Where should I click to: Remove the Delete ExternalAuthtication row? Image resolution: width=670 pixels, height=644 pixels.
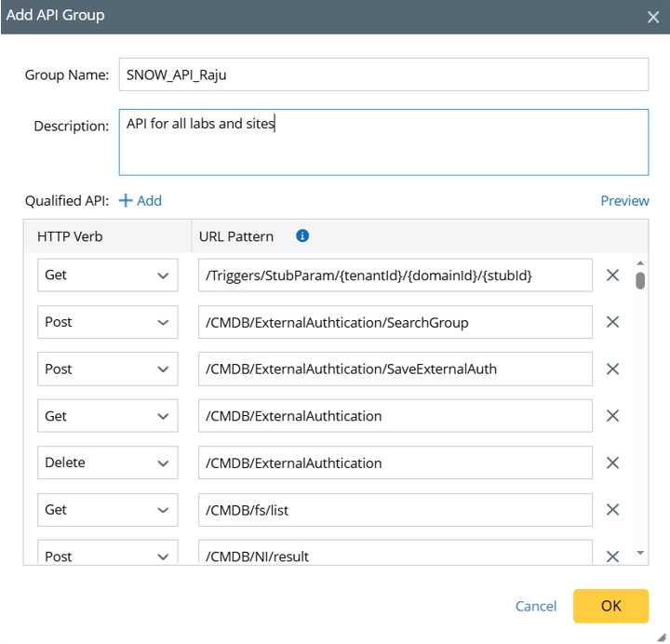(x=612, y=463)
